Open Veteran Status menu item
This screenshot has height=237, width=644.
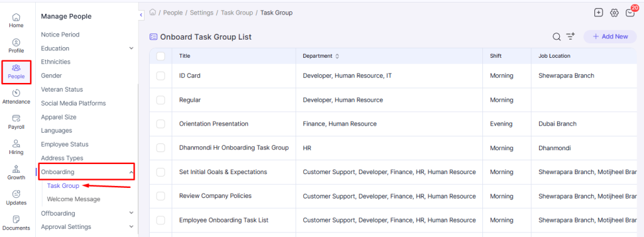tap(62, 89)
